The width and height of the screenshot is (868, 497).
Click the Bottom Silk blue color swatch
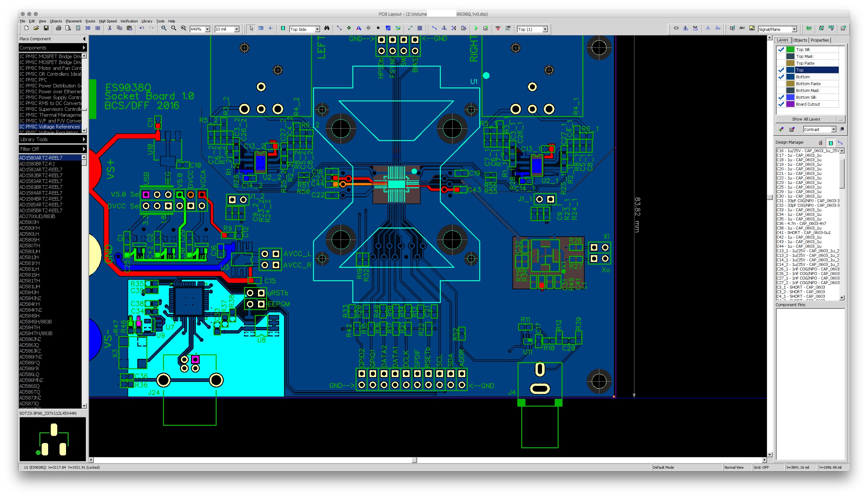pos(790,97)
